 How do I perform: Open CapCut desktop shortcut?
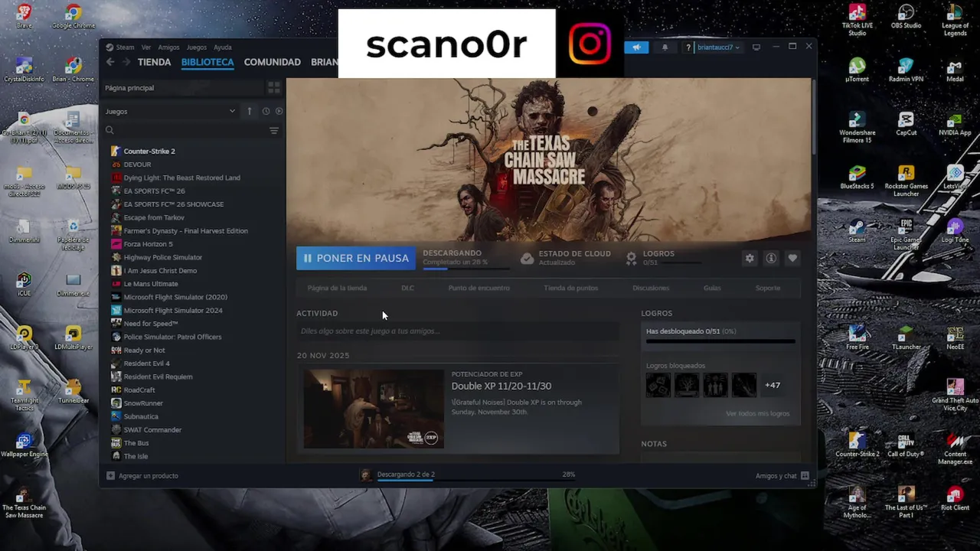tap(906, 124)
